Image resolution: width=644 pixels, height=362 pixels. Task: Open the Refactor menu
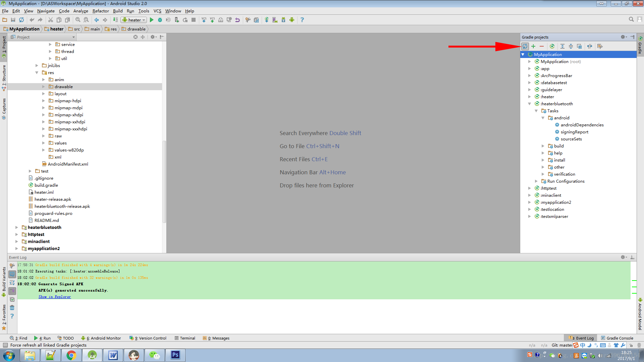[x=101, y=11]
